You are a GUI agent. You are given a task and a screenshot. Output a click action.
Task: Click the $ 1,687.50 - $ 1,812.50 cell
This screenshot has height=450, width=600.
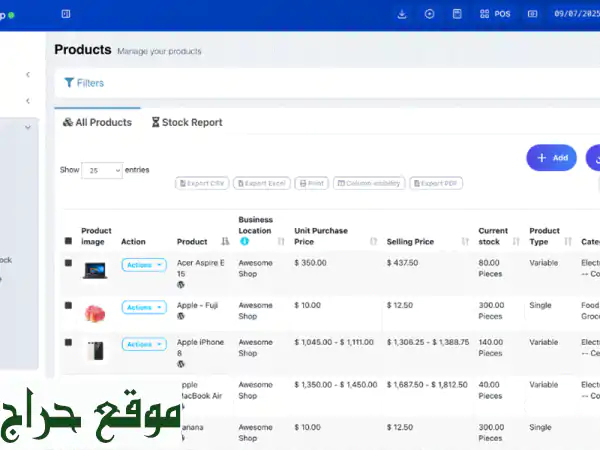(x=427, y=385)
